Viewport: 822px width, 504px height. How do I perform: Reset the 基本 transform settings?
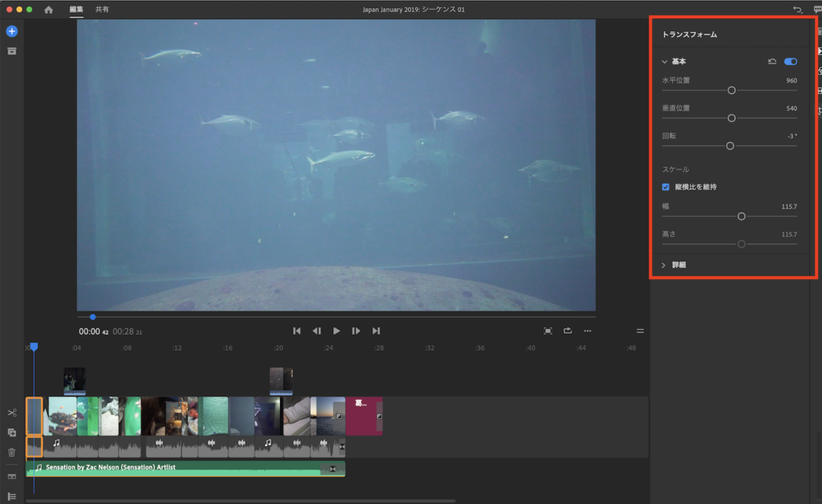(x=772, y=61)
